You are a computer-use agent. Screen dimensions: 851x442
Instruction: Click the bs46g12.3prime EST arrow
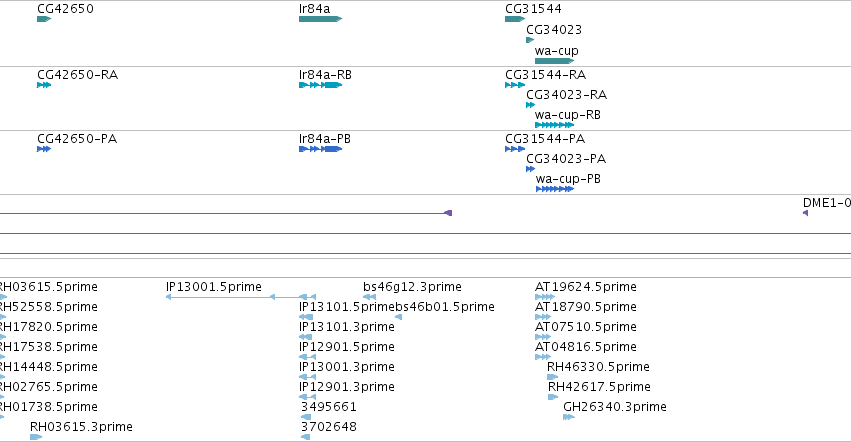tap(370, 297)
